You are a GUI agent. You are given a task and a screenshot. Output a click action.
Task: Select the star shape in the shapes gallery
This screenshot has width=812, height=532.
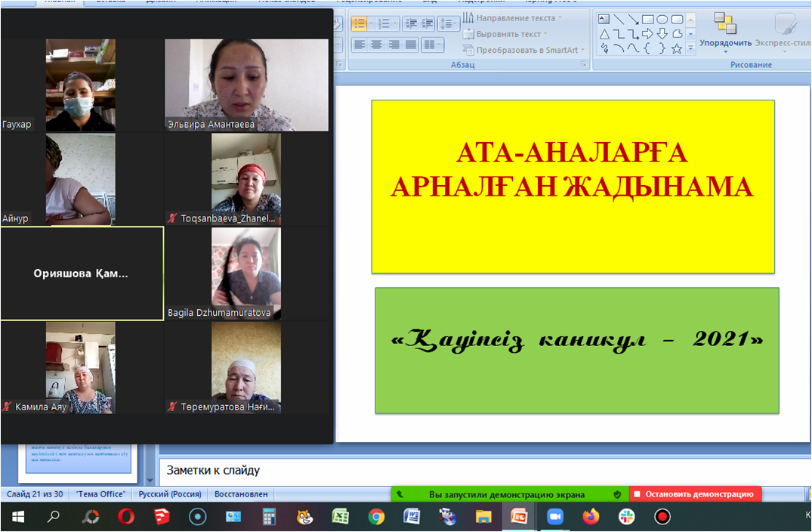(x=677, y=48)
